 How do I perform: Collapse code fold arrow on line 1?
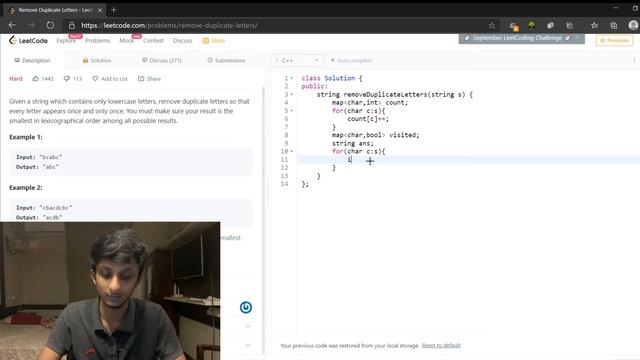pyautogui.click(x=292, y=78)
